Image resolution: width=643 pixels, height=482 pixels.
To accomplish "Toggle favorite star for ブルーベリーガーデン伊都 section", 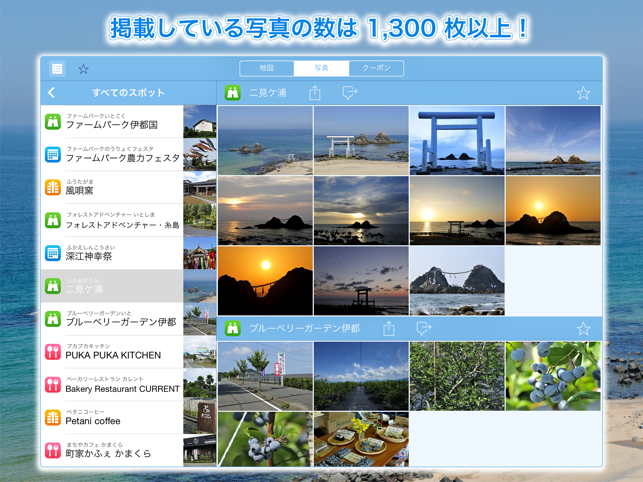I will click(x=583, y=329).
